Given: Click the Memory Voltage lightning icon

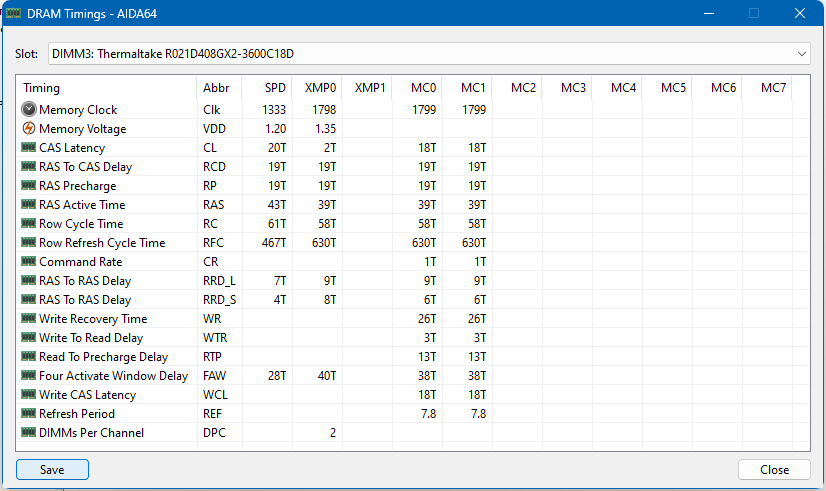Looking at the screenshot, I should pos(28,129).
